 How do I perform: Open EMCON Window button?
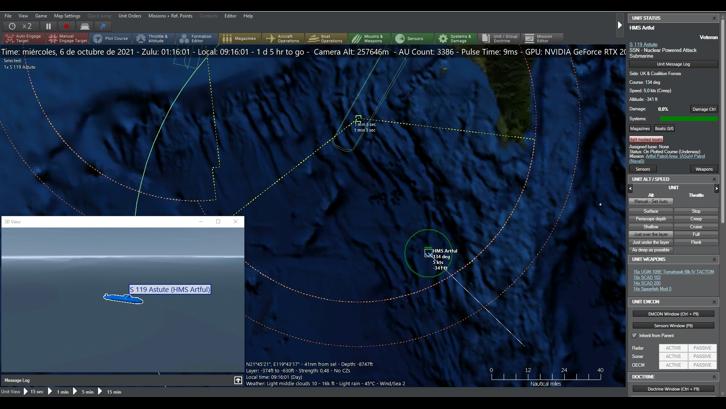pos(673,314)
